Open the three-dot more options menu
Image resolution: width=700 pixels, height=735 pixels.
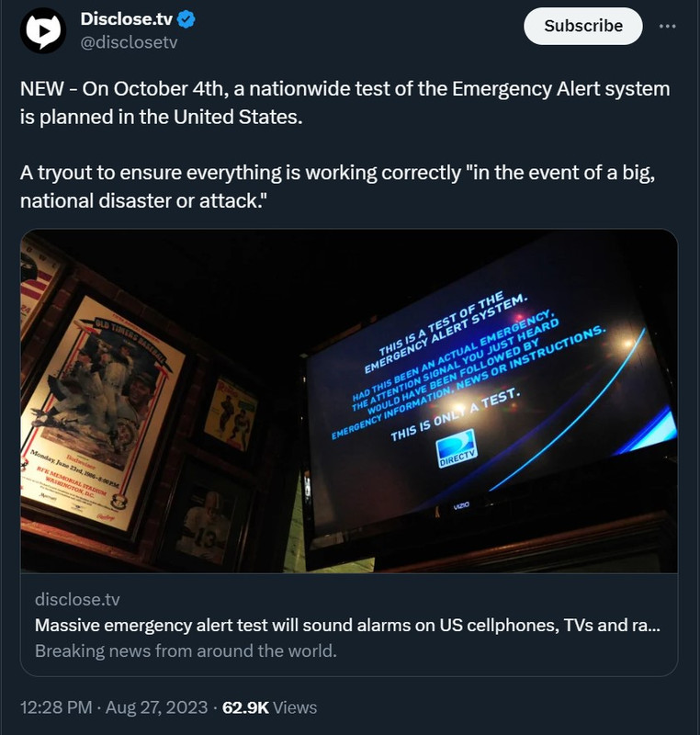tap(667, 27)
